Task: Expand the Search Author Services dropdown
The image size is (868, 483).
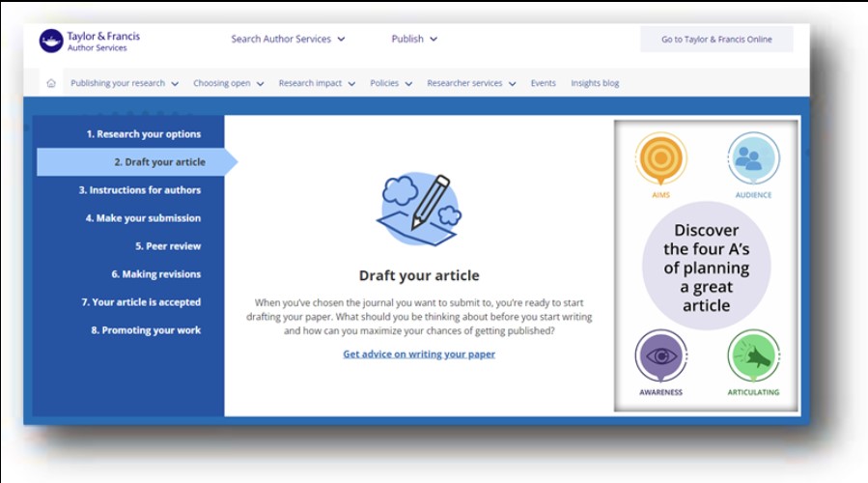Action: click(288, 40)
